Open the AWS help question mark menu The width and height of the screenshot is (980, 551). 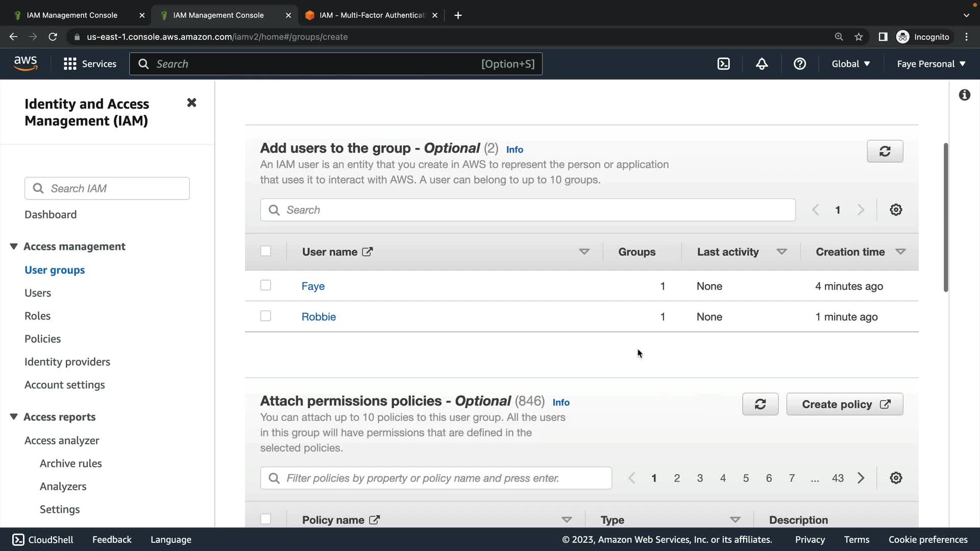coord(799,64)
